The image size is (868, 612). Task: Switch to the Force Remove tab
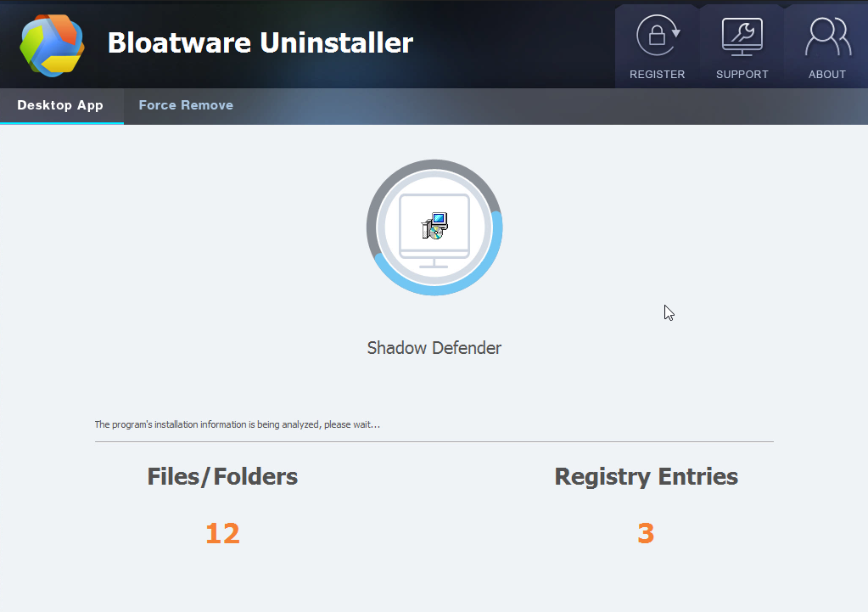pos(186,105)
